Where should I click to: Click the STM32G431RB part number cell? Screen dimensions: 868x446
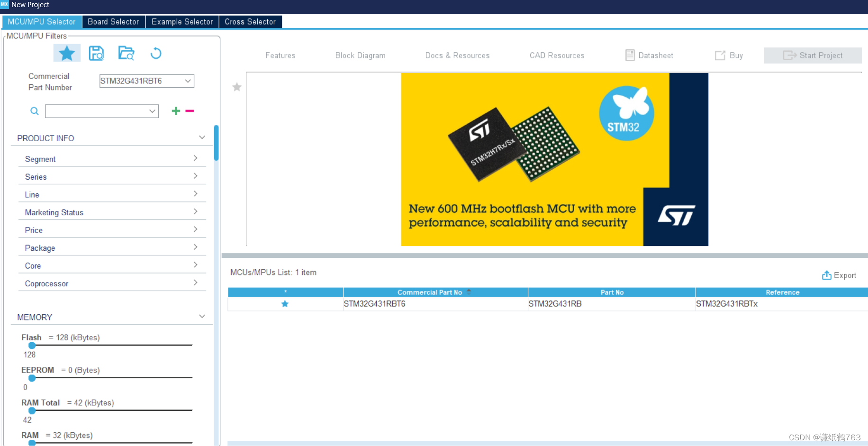pos(612,304)
